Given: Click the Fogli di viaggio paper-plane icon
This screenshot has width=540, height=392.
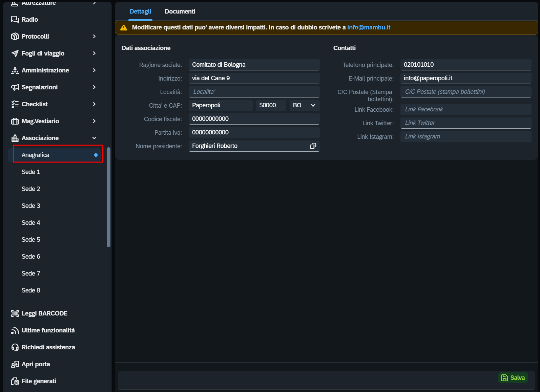Looking at the screenshot, I should click(15, 53).
